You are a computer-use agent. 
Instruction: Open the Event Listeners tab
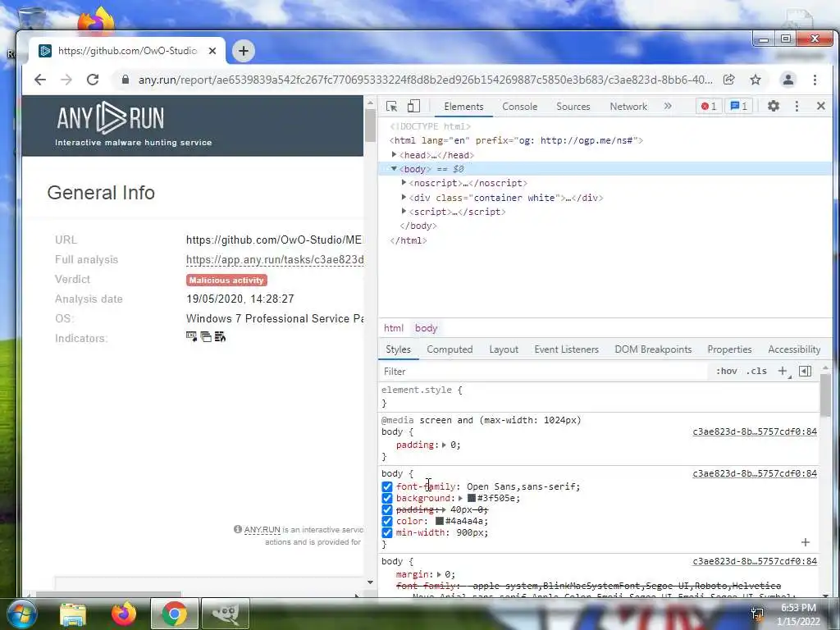click(566, 349)
